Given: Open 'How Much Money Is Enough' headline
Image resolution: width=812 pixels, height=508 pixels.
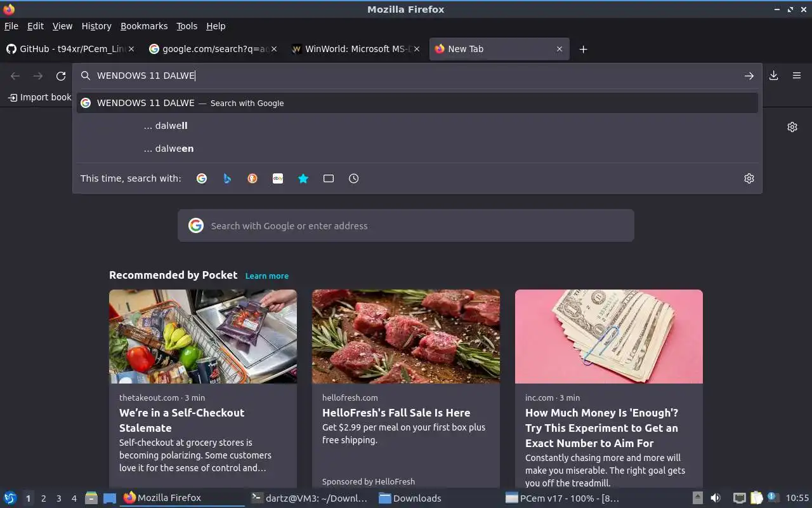Looking at the screenshot, I should pyautogui.click(x=601, y=428).
